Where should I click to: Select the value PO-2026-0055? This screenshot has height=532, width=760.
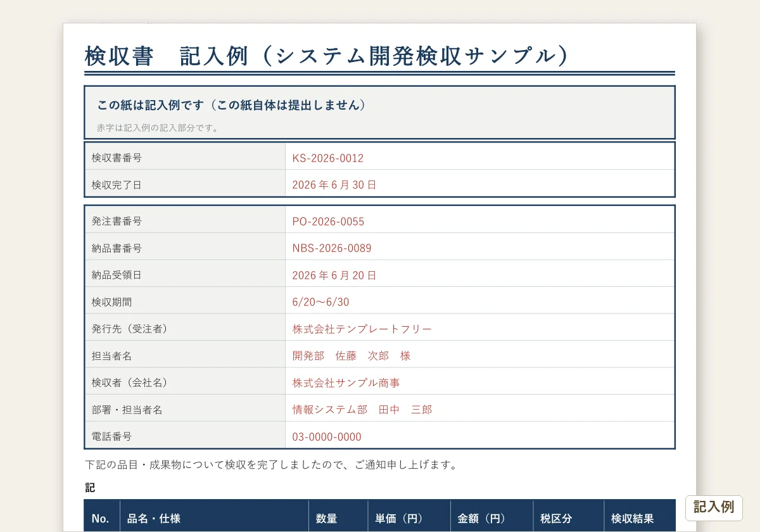coord(328,222)
